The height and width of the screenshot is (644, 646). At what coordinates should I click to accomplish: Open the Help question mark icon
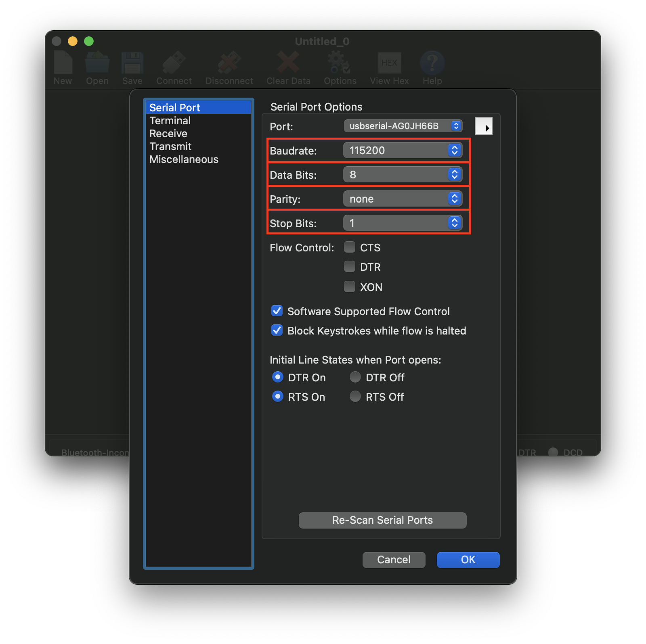tap(432, 63)
